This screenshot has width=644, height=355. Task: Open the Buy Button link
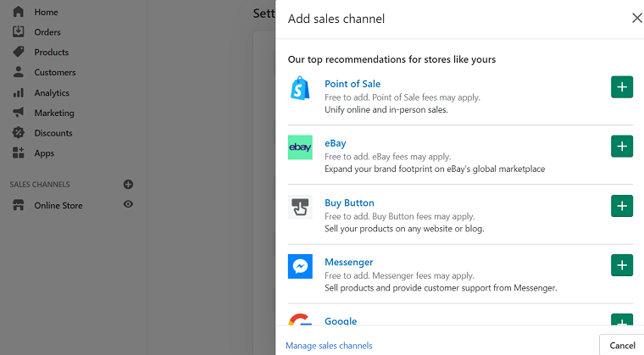pyautogui.click(x=349, y=202)
